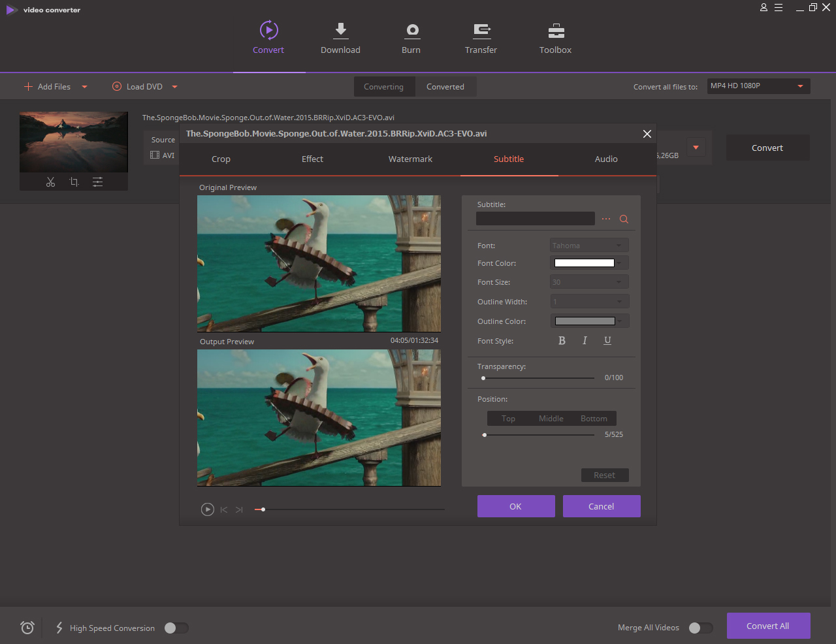Click the Convert button for the file
Image resolution: width=836 pixels, height=644 pixels.
click(767, 148)
